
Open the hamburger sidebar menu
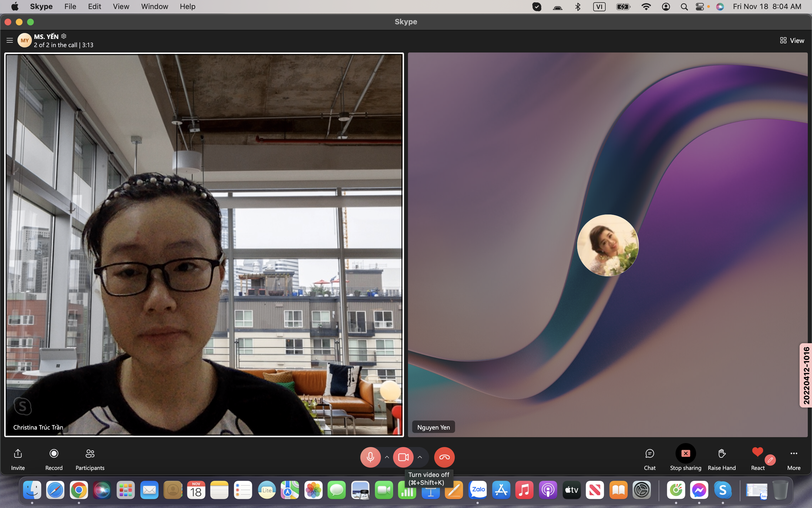click(x=10, y=40)
